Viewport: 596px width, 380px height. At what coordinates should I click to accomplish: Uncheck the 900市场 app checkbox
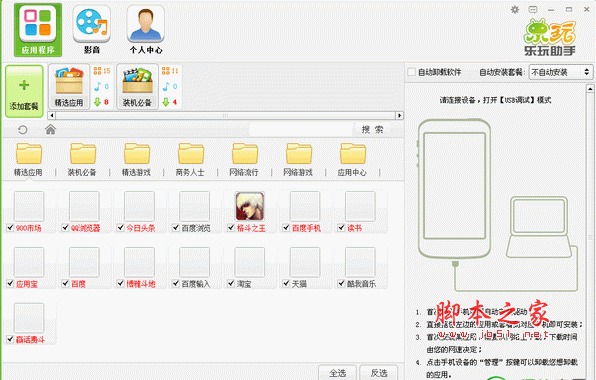point(10,227)
